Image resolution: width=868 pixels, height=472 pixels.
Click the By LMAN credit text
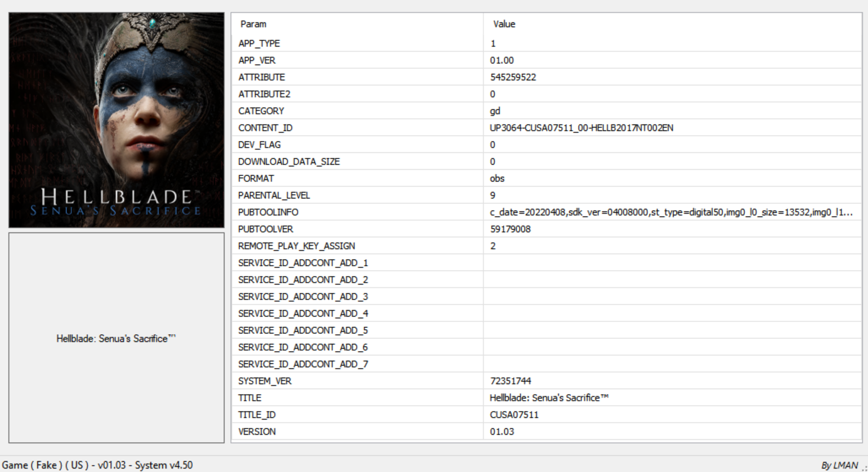pyautogui.click(x=839, y=465)
